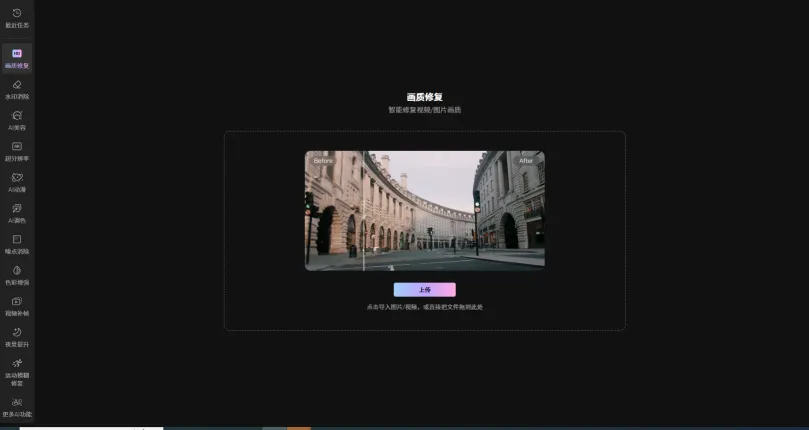The width and height of the screenshot is (809, 430).
Task: Click the 点击导入图片/视频 hint text
Action: click(425, 307)
